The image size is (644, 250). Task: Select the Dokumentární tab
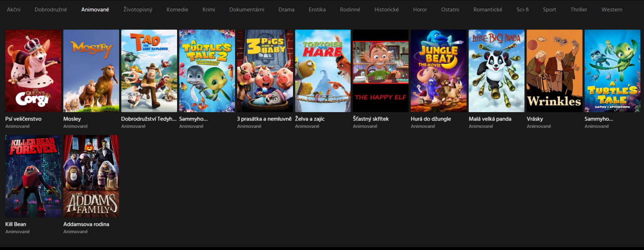(247, 9)
